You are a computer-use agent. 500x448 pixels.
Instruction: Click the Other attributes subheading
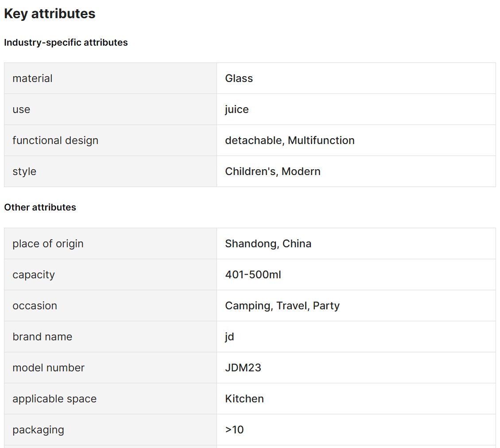coord(40,207)
